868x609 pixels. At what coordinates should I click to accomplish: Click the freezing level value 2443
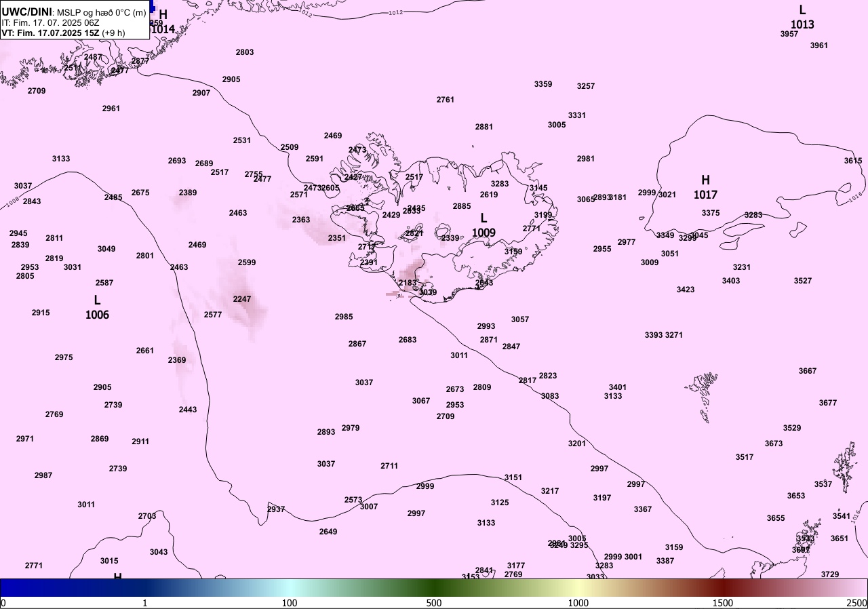(x=188, y=410)
